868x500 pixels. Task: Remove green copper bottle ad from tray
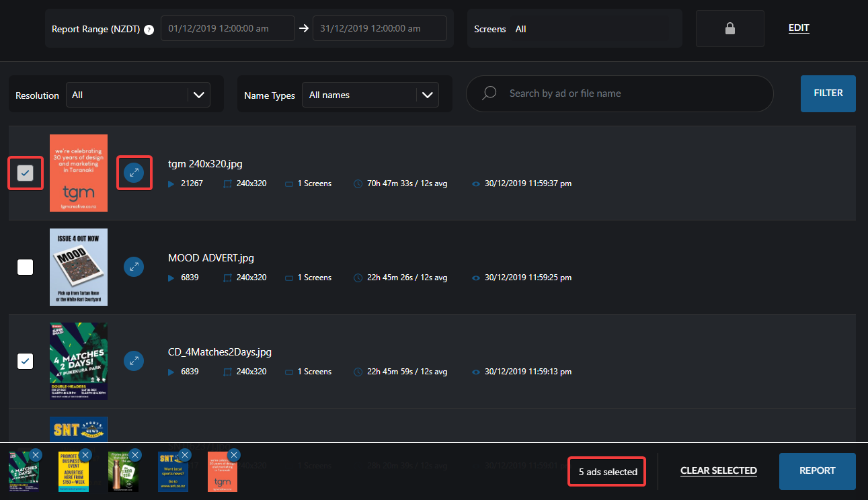(135, 455)
